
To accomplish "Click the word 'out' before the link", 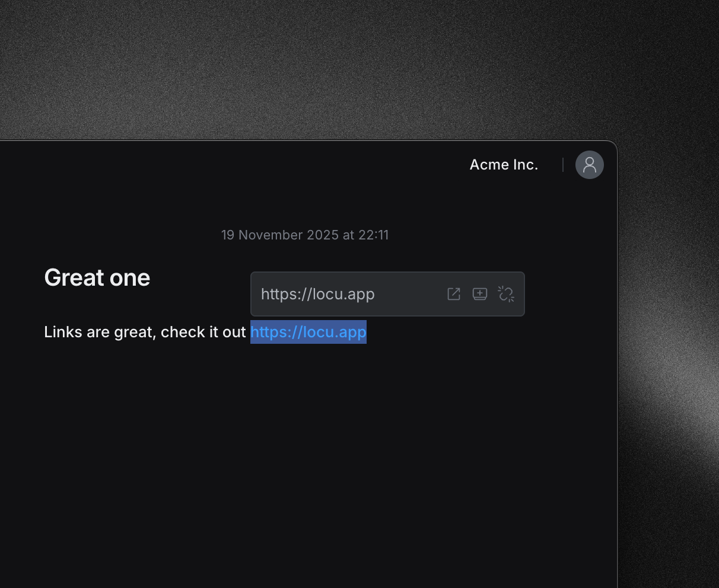I will coord(234,332).
